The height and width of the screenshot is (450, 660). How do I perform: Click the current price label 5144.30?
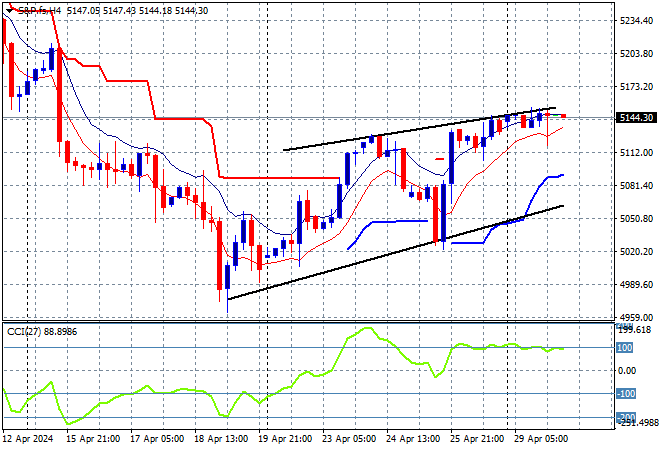coord(636,118)
